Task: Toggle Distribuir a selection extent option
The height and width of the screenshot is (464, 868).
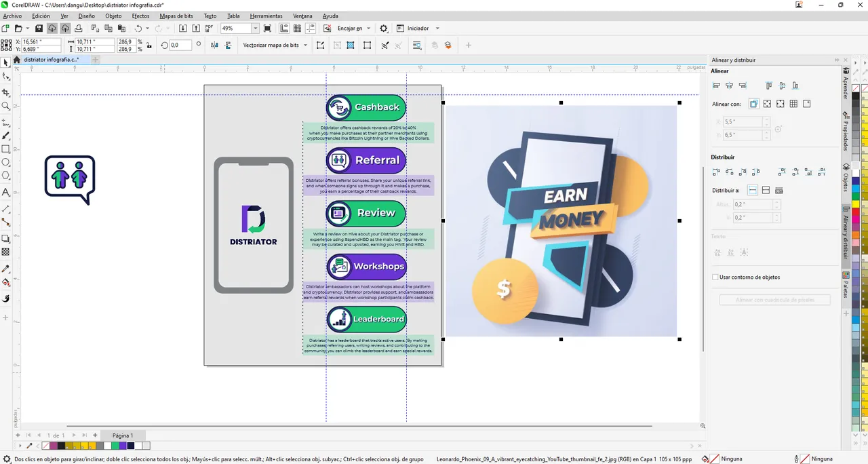Action: click(753, 191)
